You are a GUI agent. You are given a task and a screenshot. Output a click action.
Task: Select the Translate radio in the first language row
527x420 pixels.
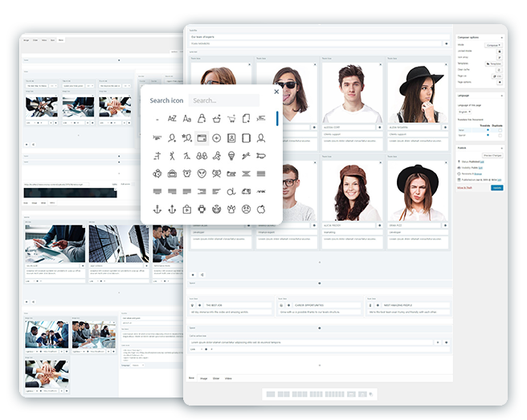(488, 130)
